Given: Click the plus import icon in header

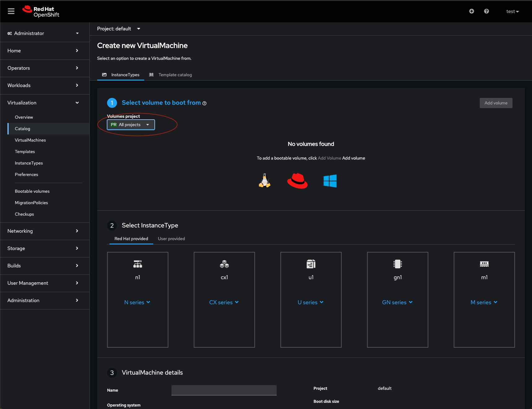Looking at the screenshot, I should pos(471,11).
